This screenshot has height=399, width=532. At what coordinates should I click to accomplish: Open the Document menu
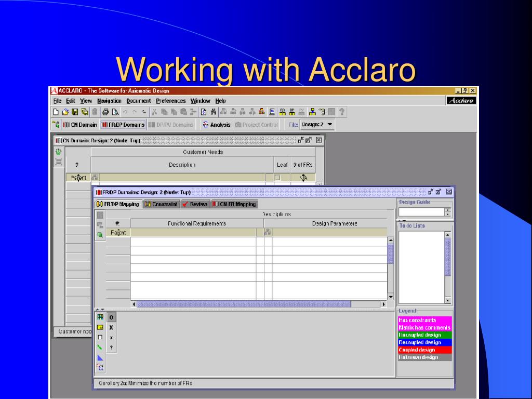point(138,101)
